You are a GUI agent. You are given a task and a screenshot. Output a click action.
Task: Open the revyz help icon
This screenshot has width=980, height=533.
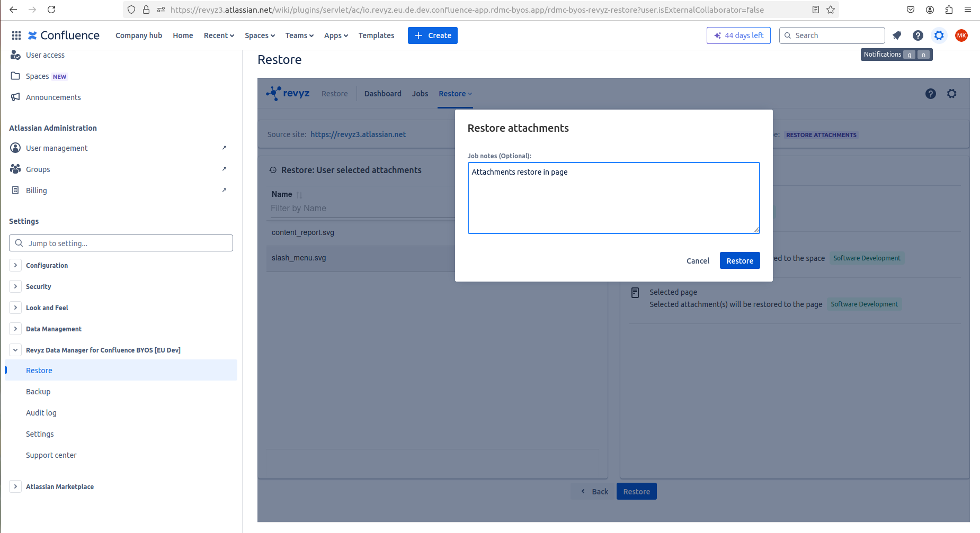pyautogui.click(x=931, y=94)
